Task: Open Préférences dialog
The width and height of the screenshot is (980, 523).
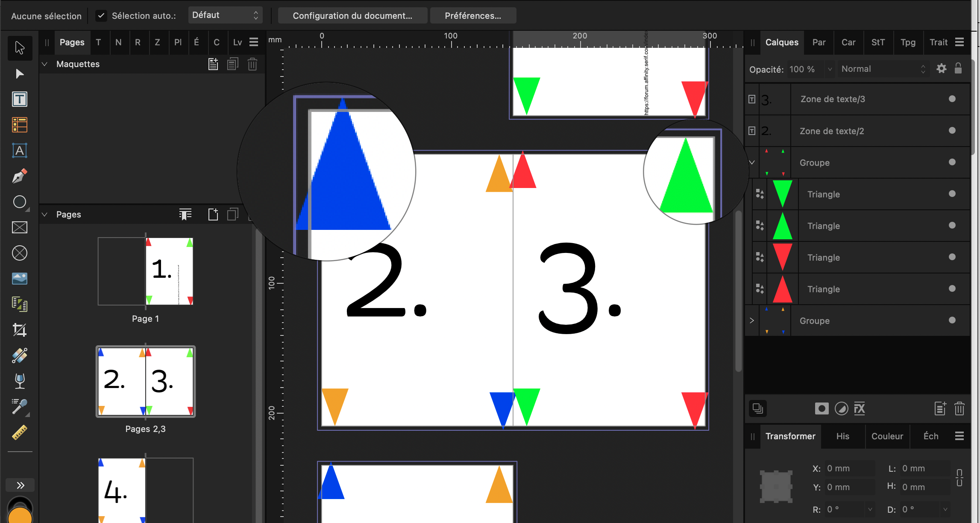Action: tap(473, 16)
